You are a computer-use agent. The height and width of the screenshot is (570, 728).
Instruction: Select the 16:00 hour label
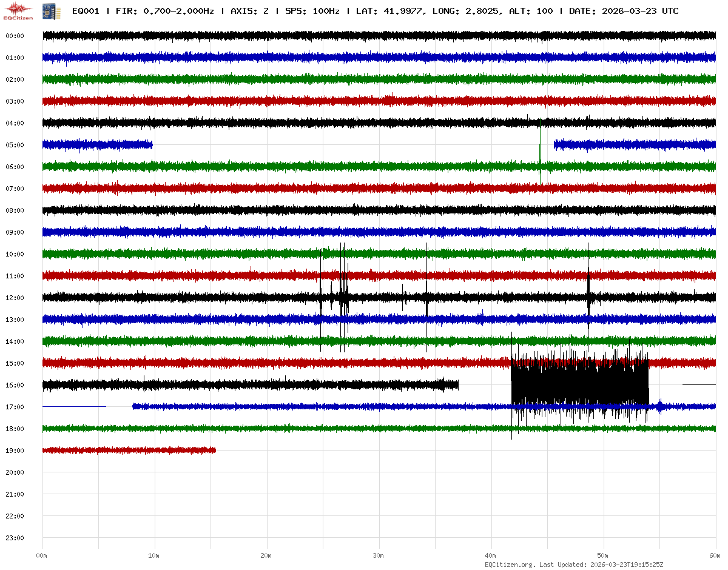15,385
